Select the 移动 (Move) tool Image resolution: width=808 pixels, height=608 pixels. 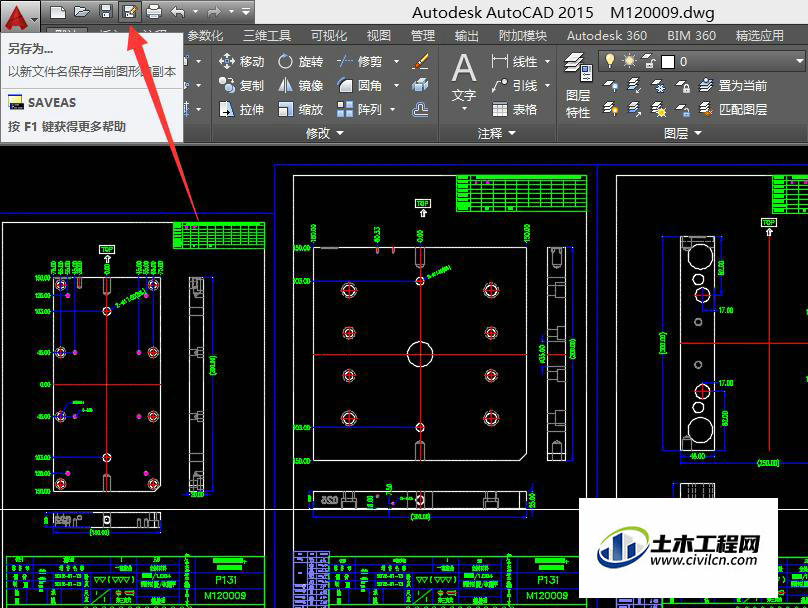click(241, 61)
